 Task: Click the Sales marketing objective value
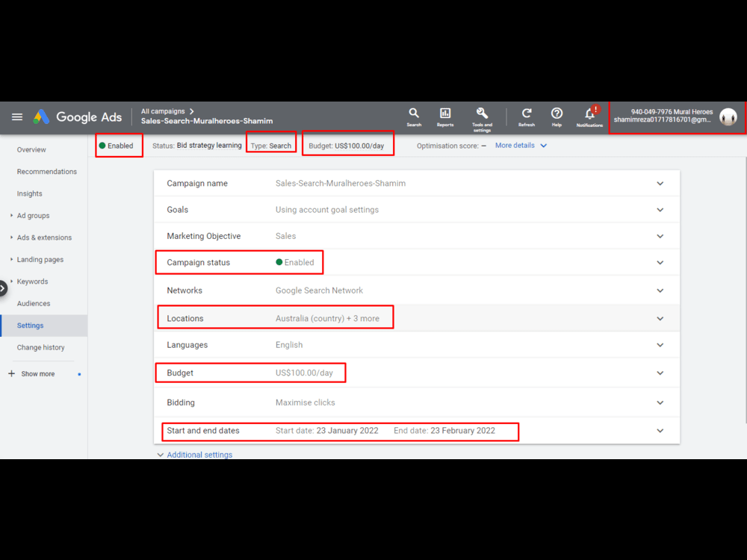point(286,236)
